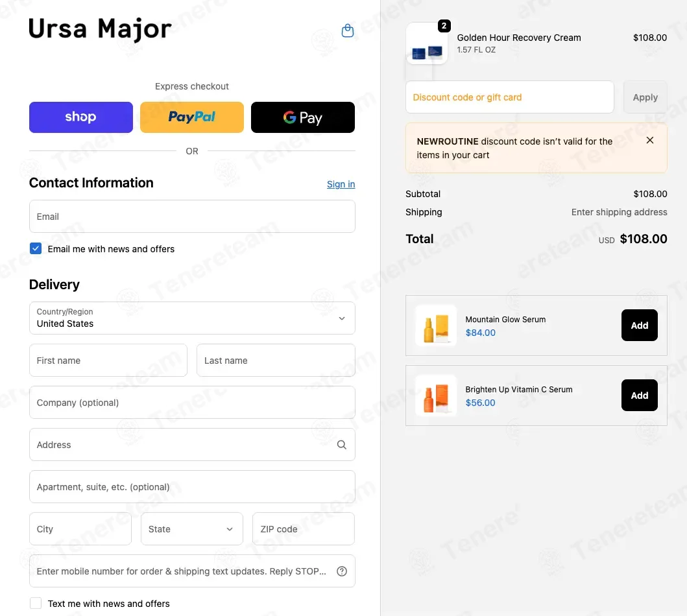Dismiss the NEWROUTINE discount error message
687x616 pixels.
coord(650,140)
